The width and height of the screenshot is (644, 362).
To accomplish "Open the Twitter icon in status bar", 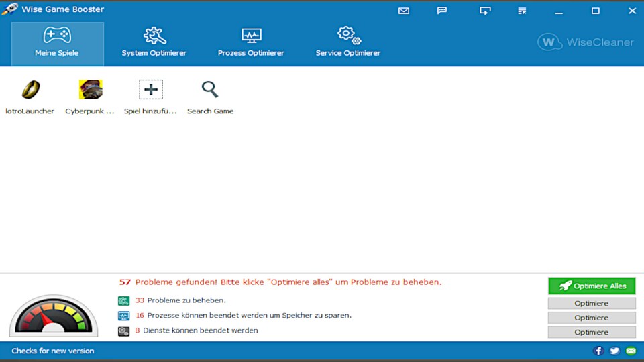I will [x=614, y=351].
